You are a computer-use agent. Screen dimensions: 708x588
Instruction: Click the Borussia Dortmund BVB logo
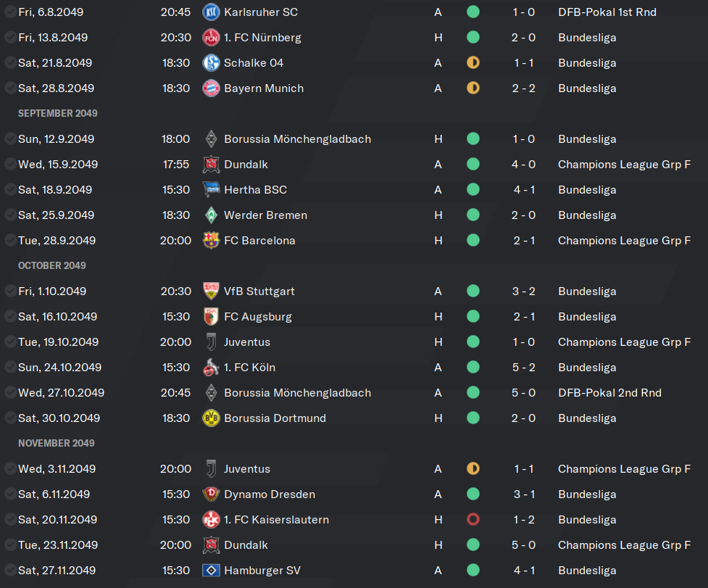[x=211, y=418]
